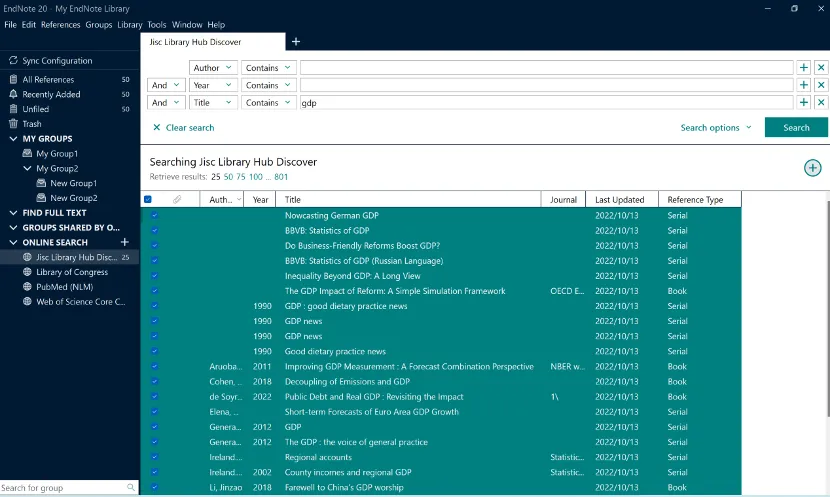Screen dimensions: 830x498
Task: Remove the Year search row
Action: point(821,85)
